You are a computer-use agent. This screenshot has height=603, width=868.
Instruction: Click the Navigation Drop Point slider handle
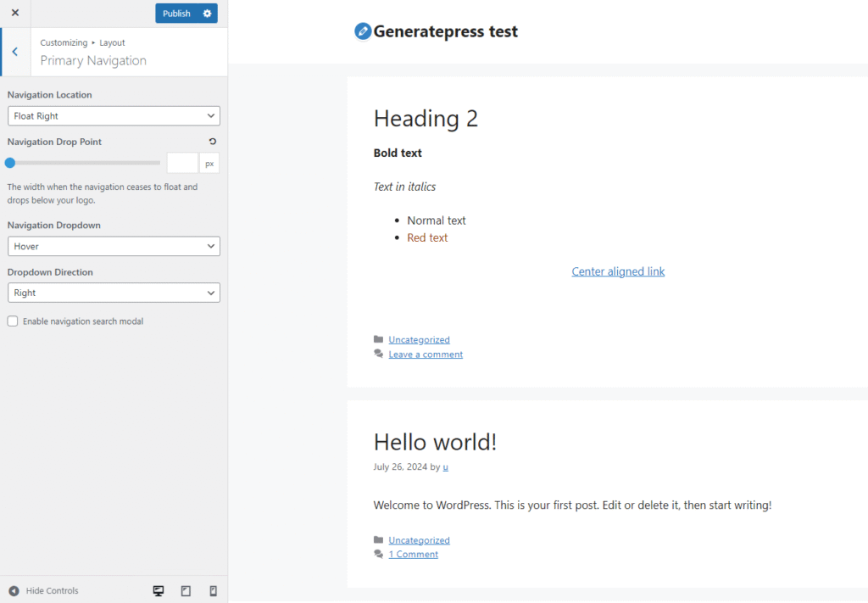click(10, 163)
